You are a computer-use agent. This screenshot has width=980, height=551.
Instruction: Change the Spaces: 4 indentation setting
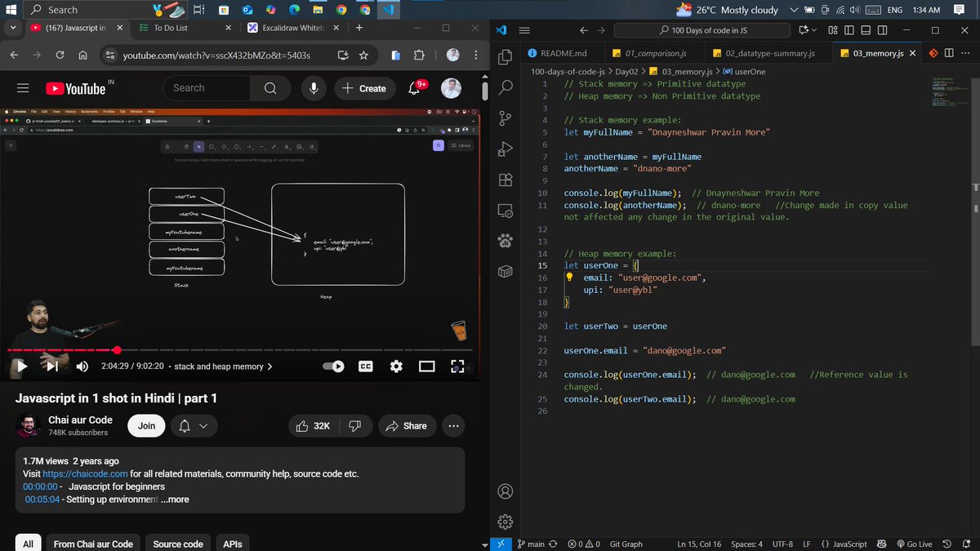(x=746, y=544)
